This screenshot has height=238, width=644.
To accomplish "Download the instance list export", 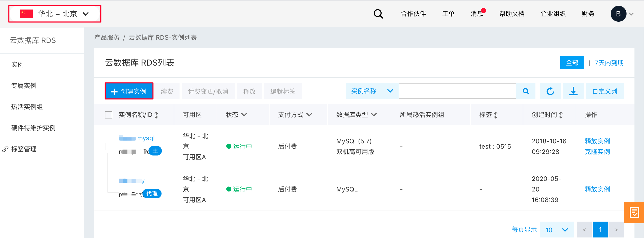I will pyautogui.click(x=573, y=91).
